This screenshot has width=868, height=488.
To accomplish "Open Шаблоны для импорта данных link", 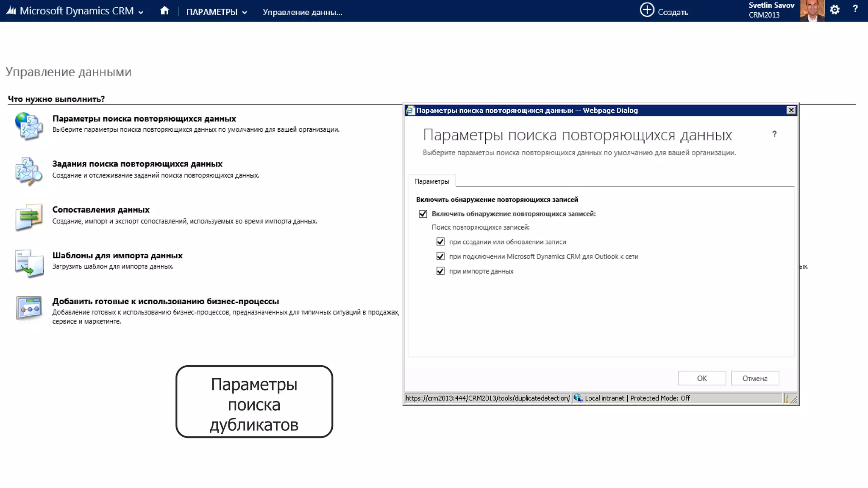I will pyautogui.click(x=117, y=255).
